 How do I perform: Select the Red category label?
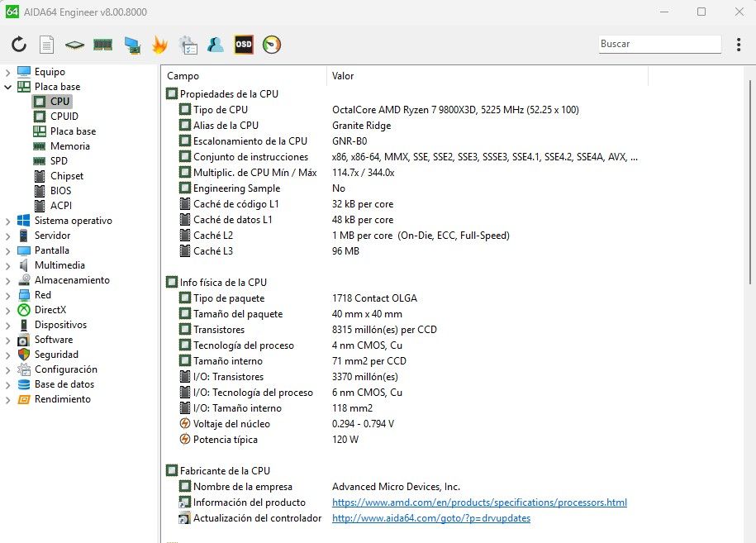[x=43, y=295]
